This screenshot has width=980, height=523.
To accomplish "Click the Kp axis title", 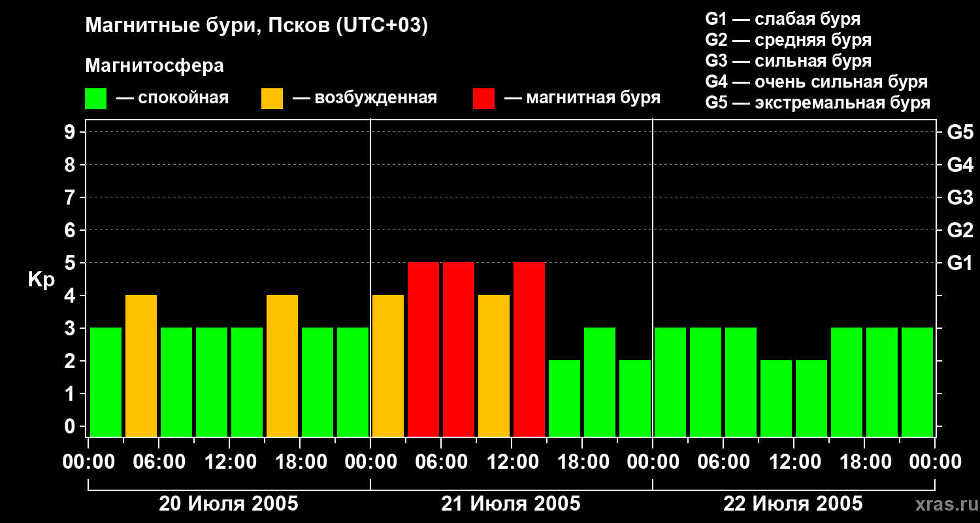I will [42, 280].
